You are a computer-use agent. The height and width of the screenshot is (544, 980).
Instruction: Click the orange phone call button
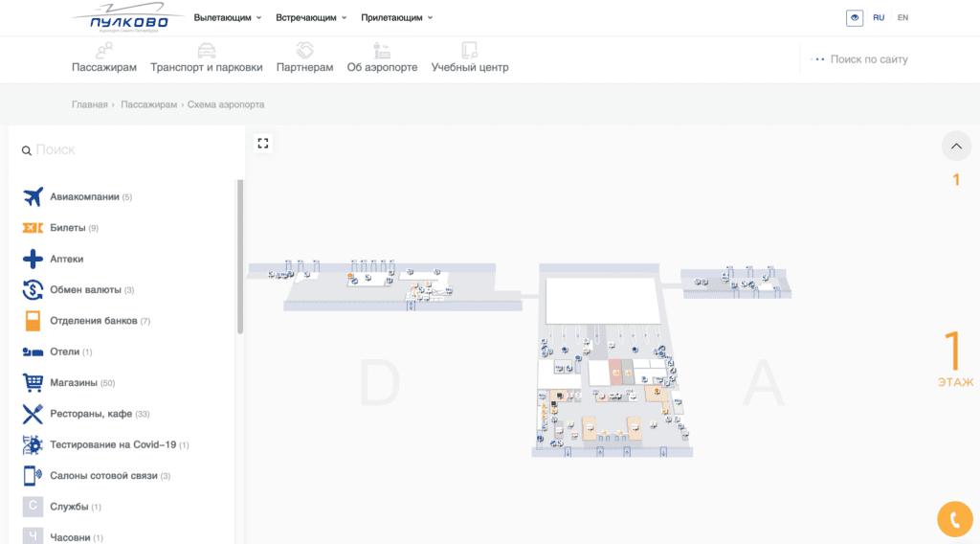[x=955, y=519]
